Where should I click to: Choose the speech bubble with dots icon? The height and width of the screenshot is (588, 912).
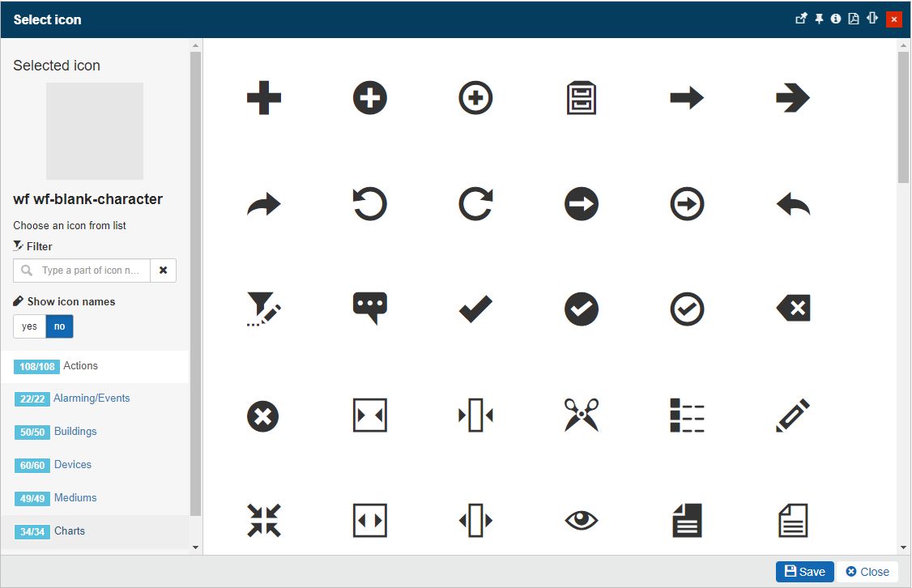tap(369, 309)
